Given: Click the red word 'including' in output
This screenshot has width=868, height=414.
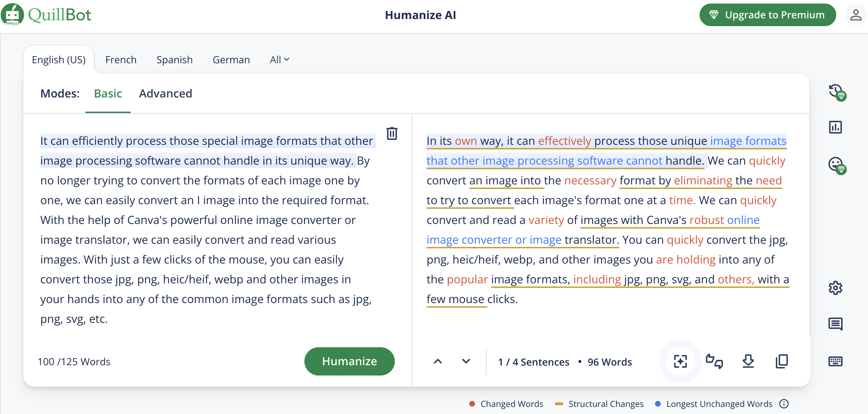Looking at the screenshot, I should [597, 279].
